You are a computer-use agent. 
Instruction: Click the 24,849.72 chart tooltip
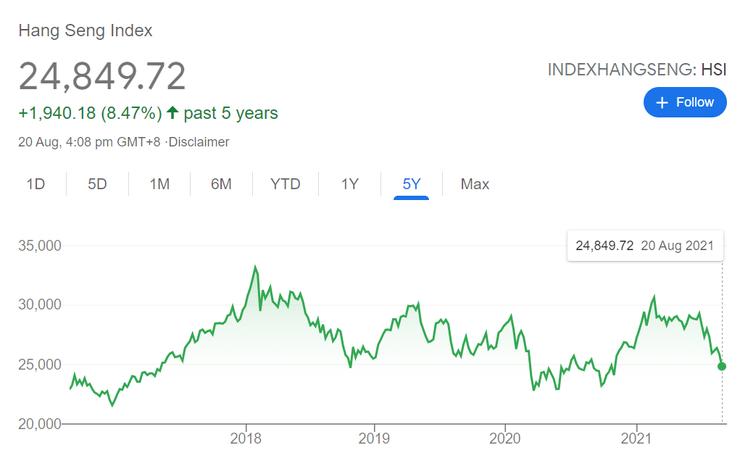(x=644, y=246)
